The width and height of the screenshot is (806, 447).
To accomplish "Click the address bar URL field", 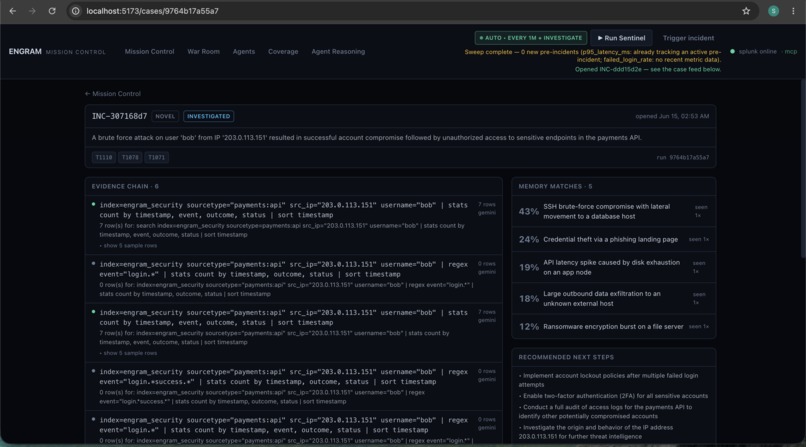I will [411, 11].
